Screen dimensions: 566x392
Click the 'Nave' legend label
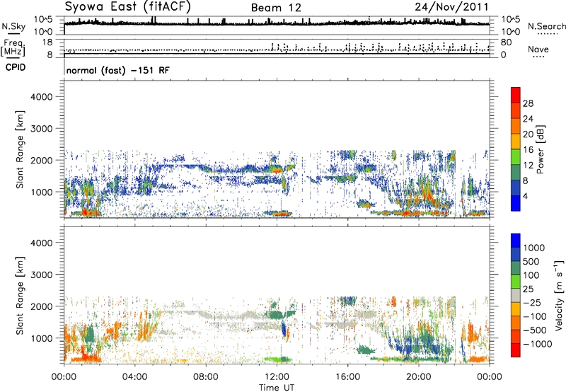pos(538,49)
